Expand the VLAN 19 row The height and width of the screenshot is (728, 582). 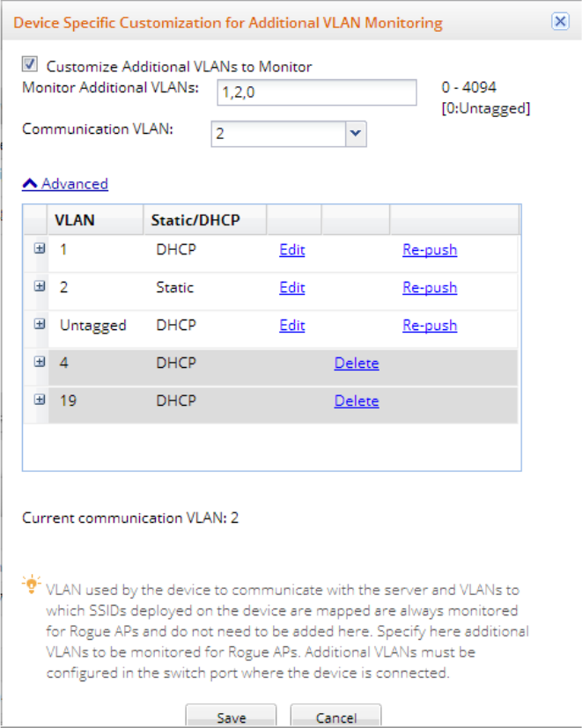pyautogui.click(x=39, y=401)
